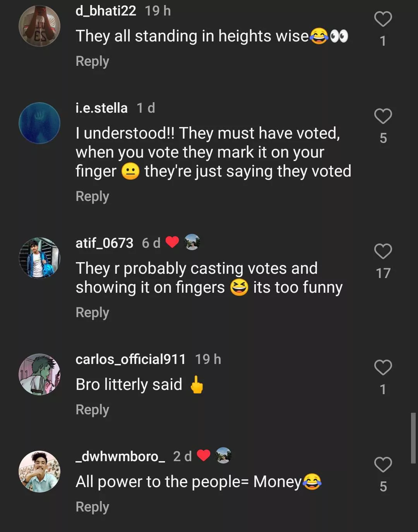Click the comments scrollbar handle

pos(413,438)
